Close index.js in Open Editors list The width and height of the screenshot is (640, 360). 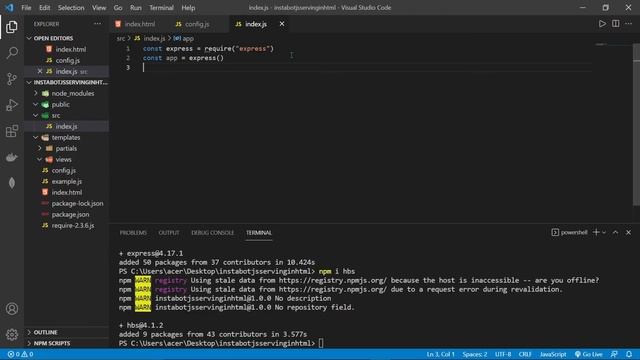(40, 71)
